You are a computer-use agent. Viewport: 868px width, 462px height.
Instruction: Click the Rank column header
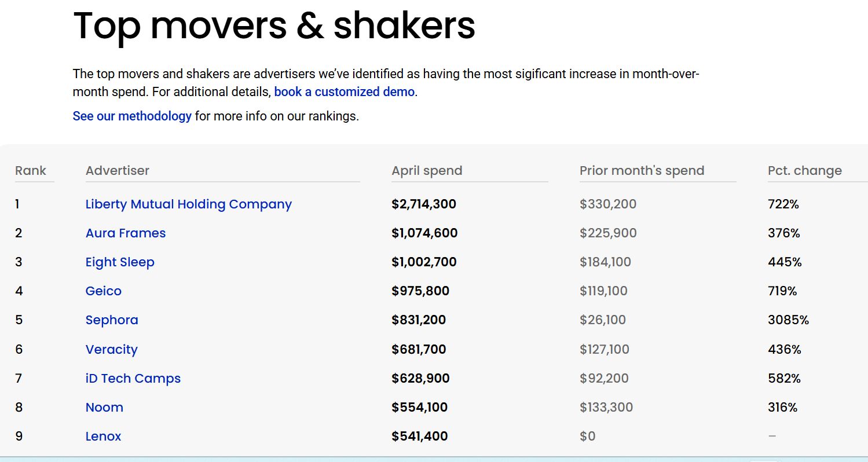pyautogui.click(x=31, y=171)
